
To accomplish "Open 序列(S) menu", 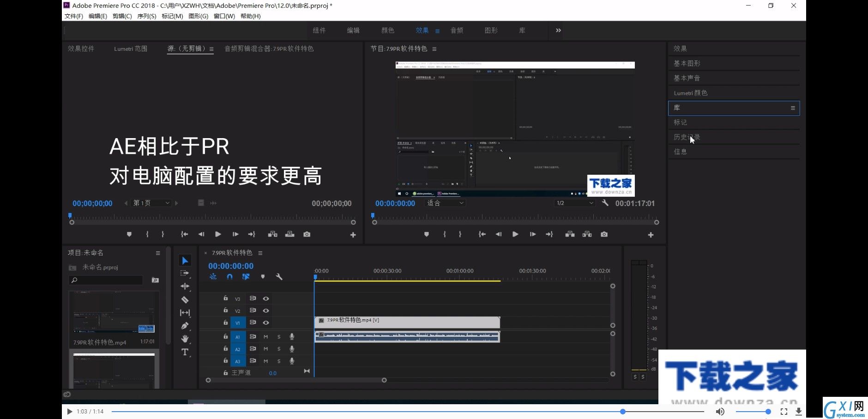I will click(x=147, y=16).
